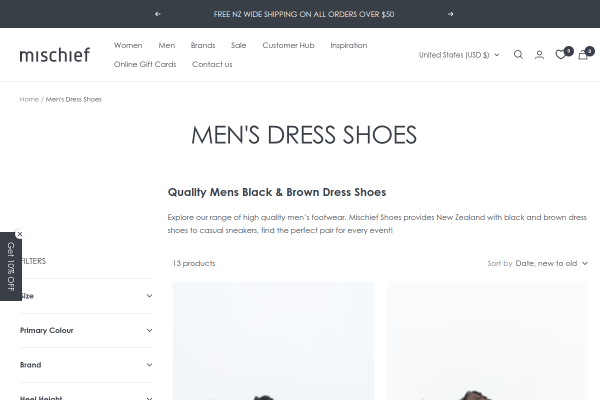Go to Online Gift Cards page
Screen dimensions: 600x400
click(x=145, y=64)
